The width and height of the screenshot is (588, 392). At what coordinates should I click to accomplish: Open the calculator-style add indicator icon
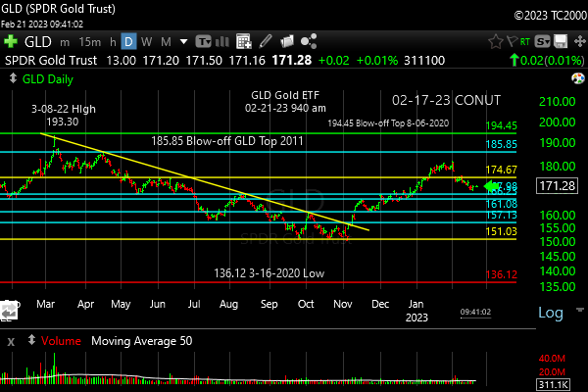(x=244, y=42)
